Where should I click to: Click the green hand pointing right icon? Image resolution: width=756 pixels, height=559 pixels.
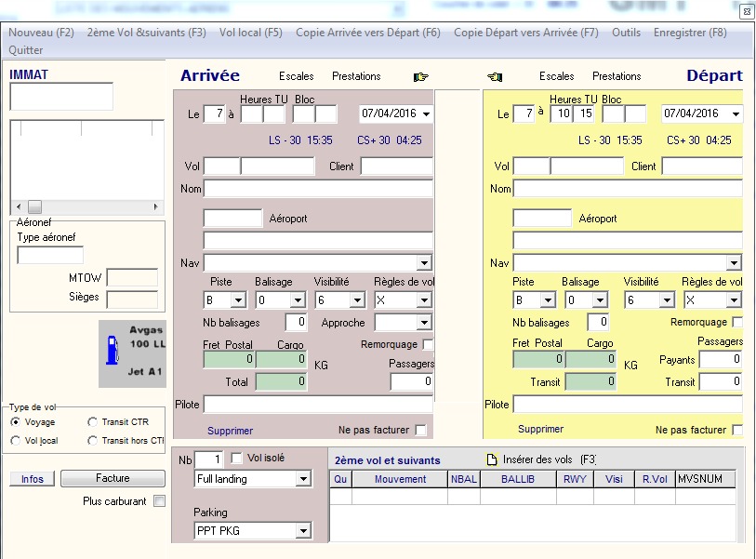click(421, 76)
